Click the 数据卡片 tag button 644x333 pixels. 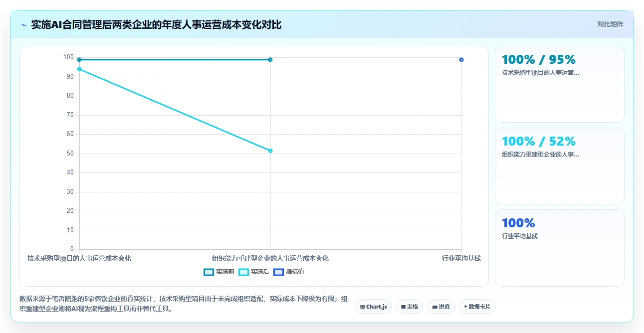pyautogui.click(x=477, y=307)
